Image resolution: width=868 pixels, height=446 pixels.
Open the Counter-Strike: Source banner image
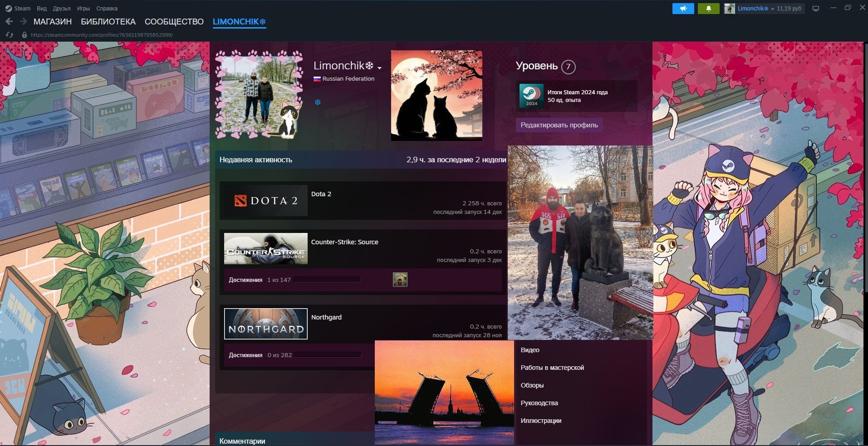click(266, 248)
